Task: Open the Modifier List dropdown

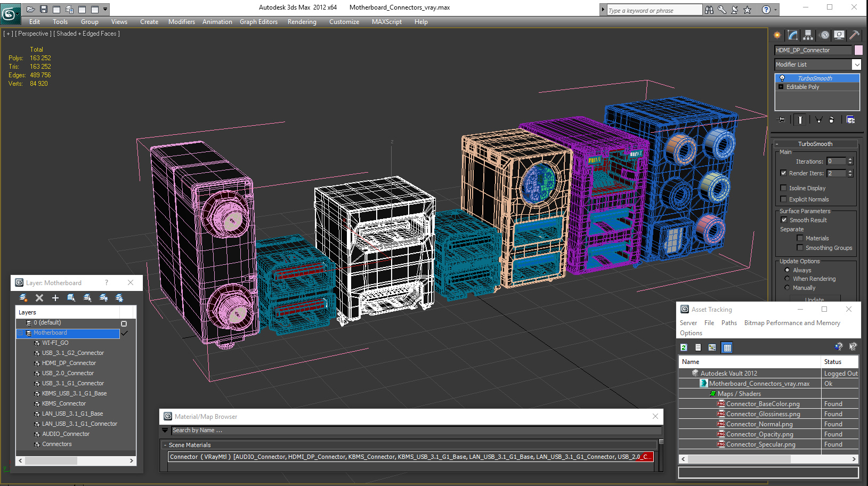Action: (x=856, y=64)
